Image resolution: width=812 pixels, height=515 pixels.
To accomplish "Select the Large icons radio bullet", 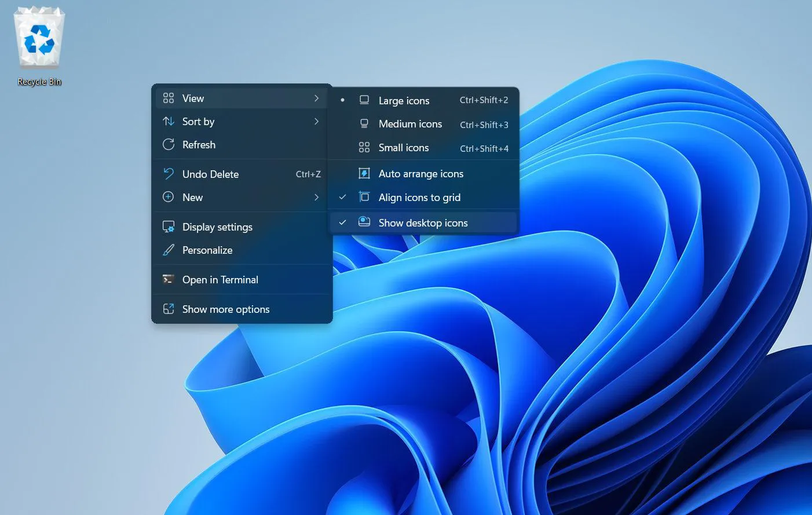I will tap(343, 100).
